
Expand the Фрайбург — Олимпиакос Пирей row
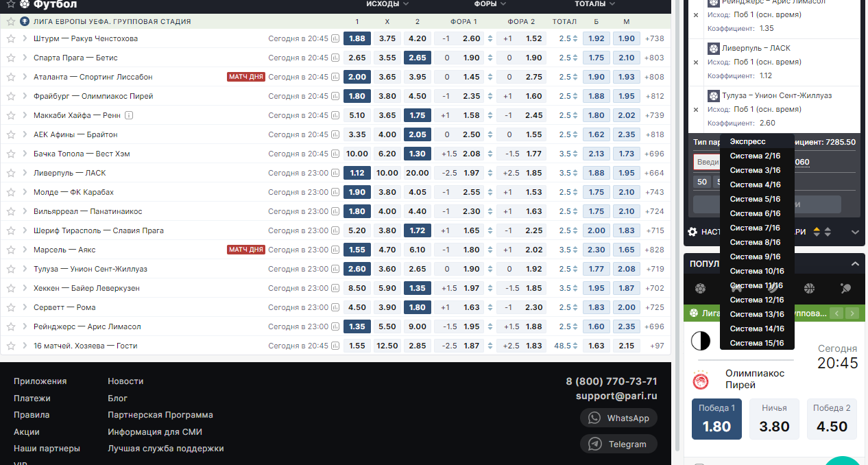25,96
